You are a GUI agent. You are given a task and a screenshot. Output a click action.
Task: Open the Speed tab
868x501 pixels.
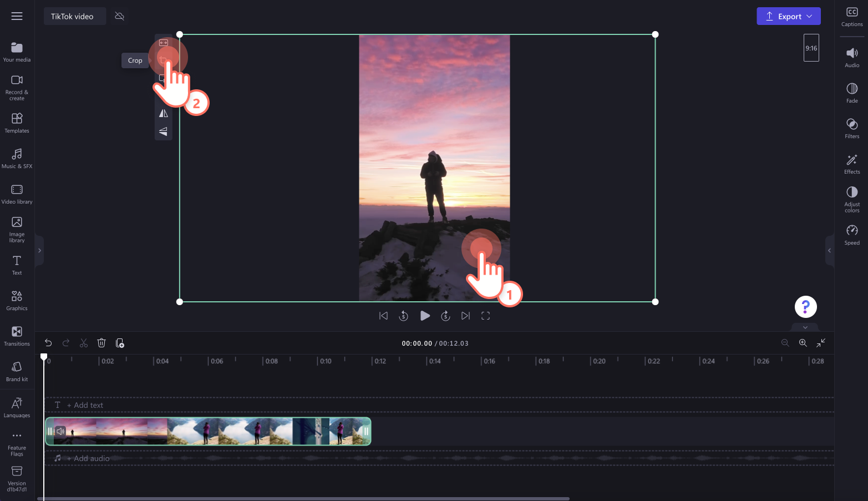click(852, 235)
